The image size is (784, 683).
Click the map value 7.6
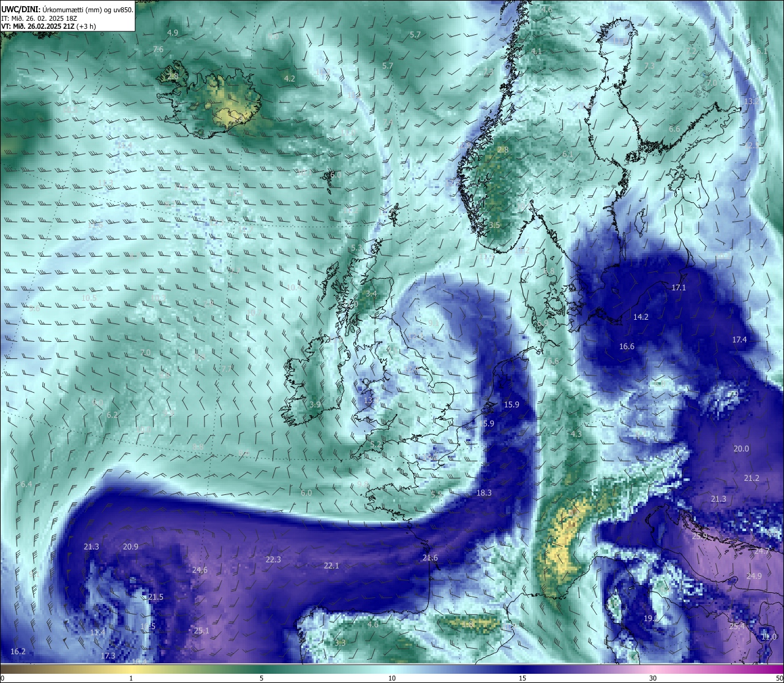(158, 49)
